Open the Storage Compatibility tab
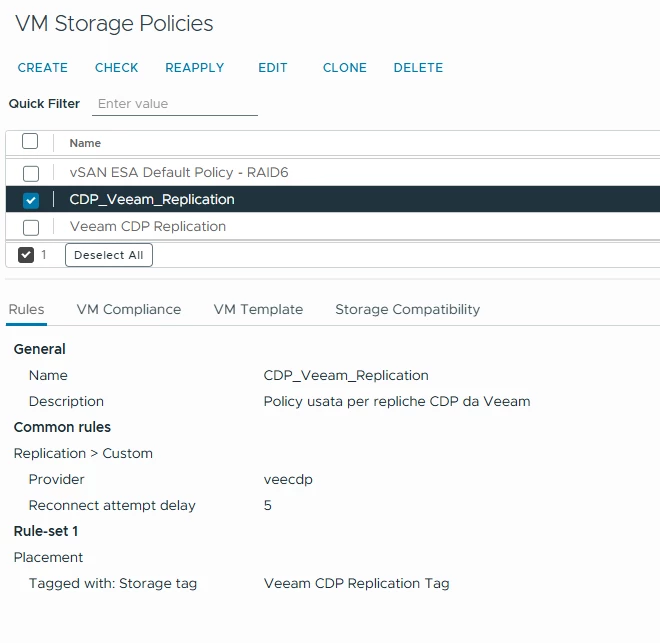Screen dimensions: 660x643 point(407,310)
